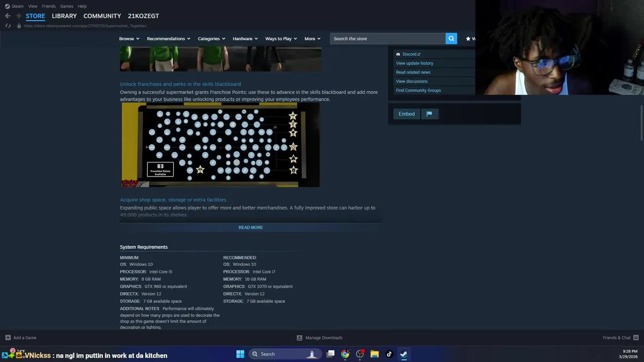Click the Search the store field
The width and height of the screenshot is (644, 362).
point(387,39)
